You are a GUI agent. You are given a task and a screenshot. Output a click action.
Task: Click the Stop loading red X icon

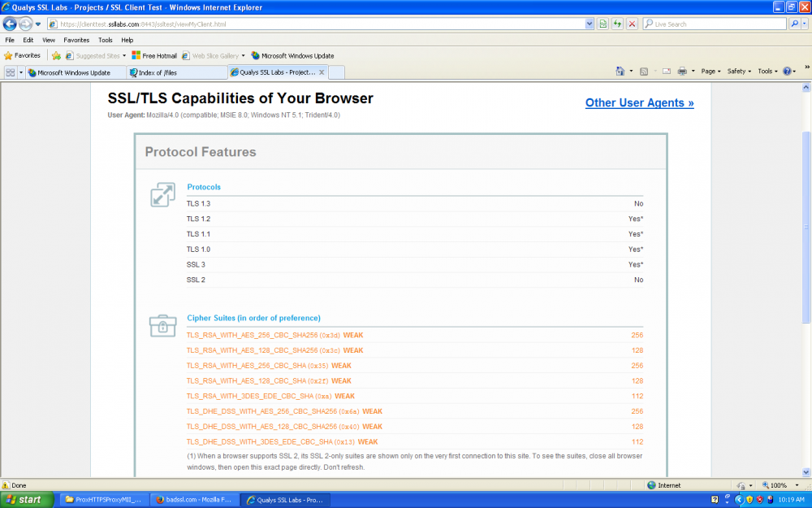[x=631, y=24]
